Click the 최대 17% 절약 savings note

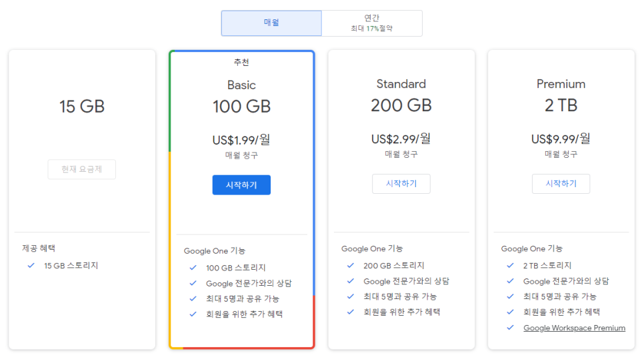point(372,28)
